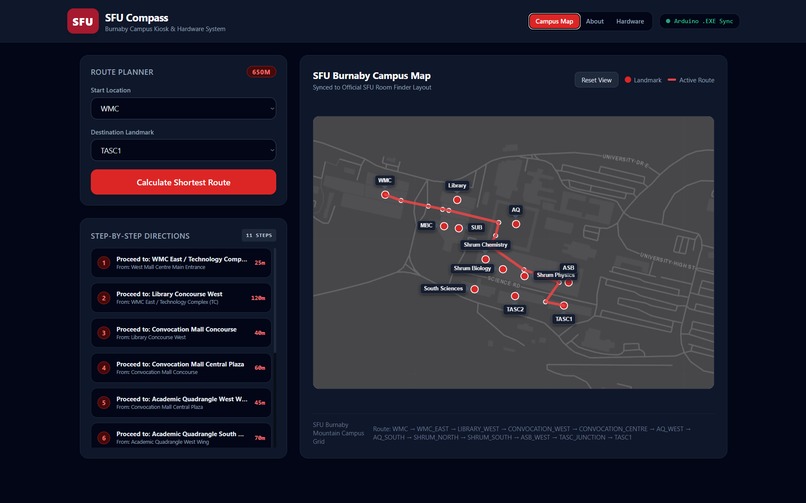
Task: Switch to the Hardware tab
Action: [630, 21]
